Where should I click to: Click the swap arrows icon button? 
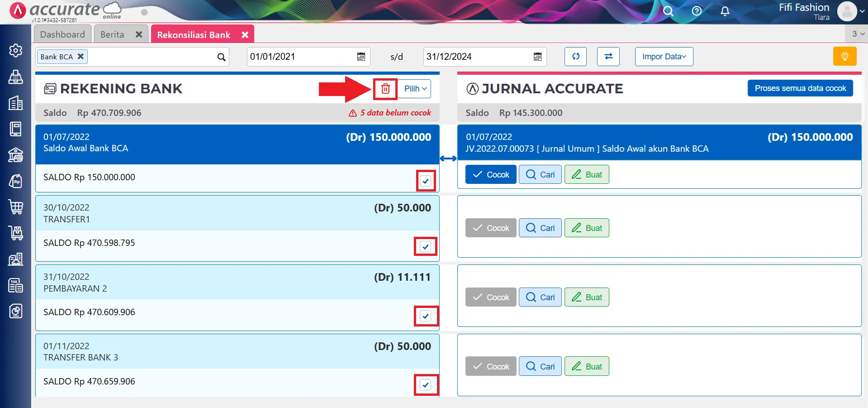pos(608,57)
